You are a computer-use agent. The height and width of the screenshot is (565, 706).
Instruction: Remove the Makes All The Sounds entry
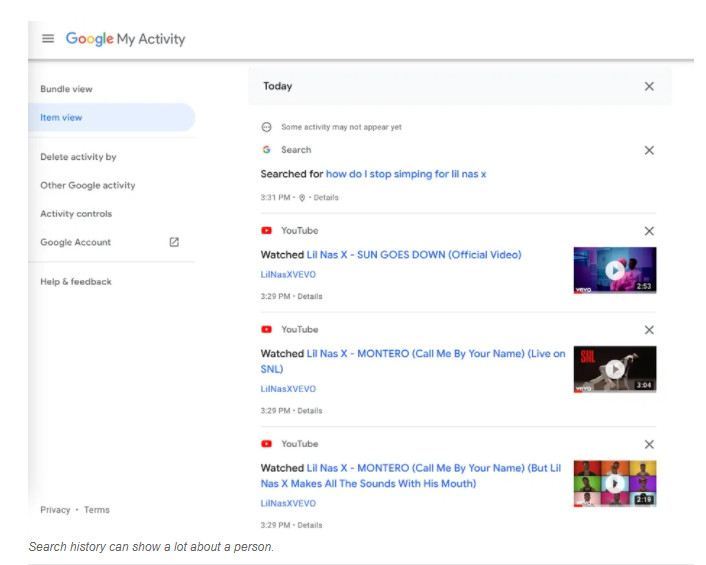pyautogui.click(x=649, y=444)
